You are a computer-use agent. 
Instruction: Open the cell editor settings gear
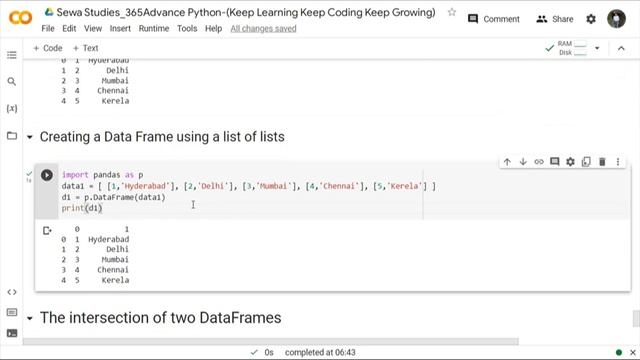[570, 162]
